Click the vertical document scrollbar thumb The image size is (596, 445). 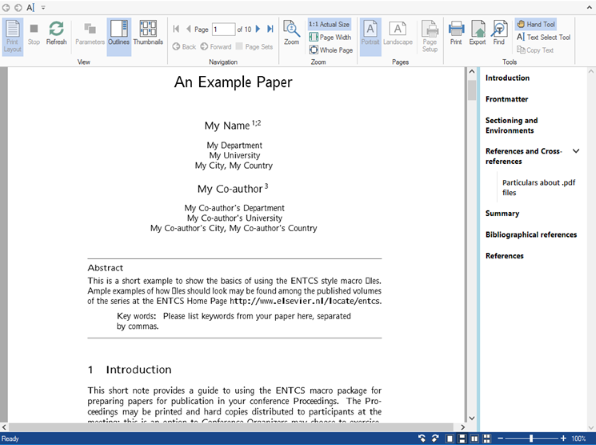pos(472,90)
